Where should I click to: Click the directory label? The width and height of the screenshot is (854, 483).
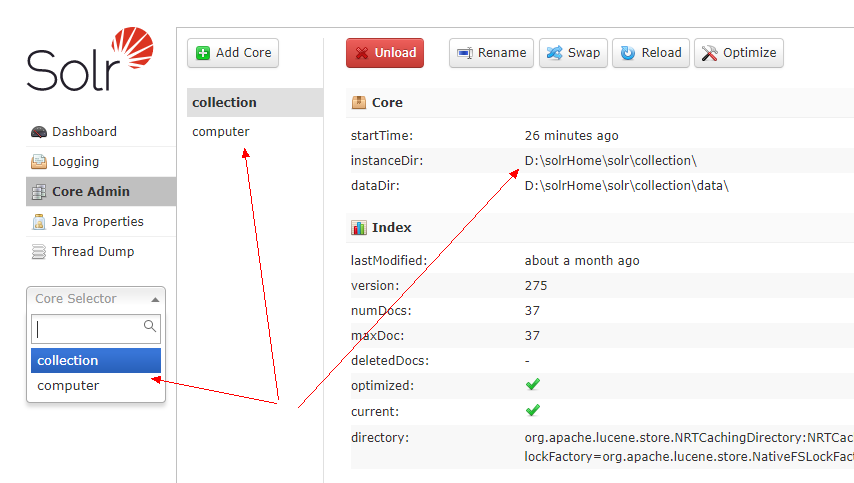(380, 438)
